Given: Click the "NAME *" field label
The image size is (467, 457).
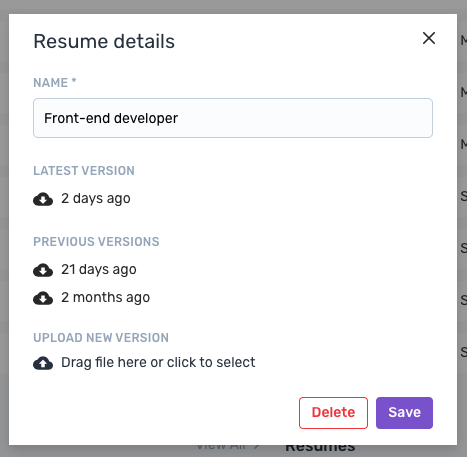Looking at the screenshot, I should pyautogui.click(x=55, y=83).
